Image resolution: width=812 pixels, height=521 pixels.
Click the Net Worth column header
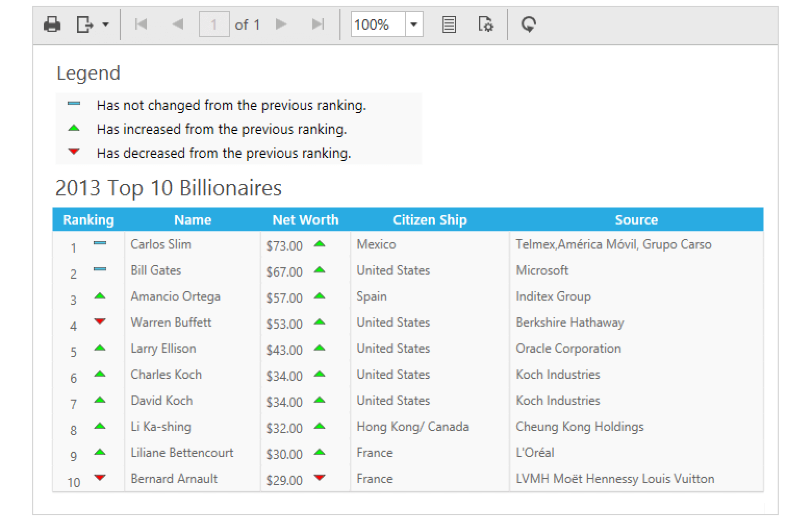[306, 220]
